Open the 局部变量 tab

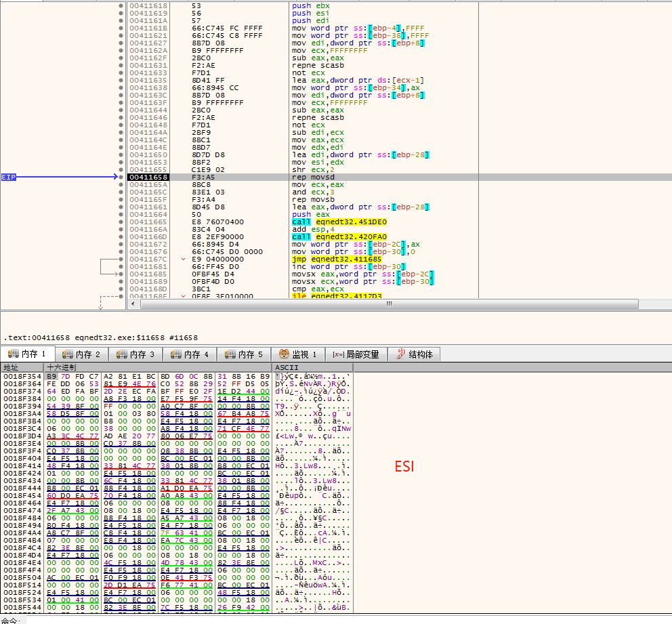click(356, 354)
